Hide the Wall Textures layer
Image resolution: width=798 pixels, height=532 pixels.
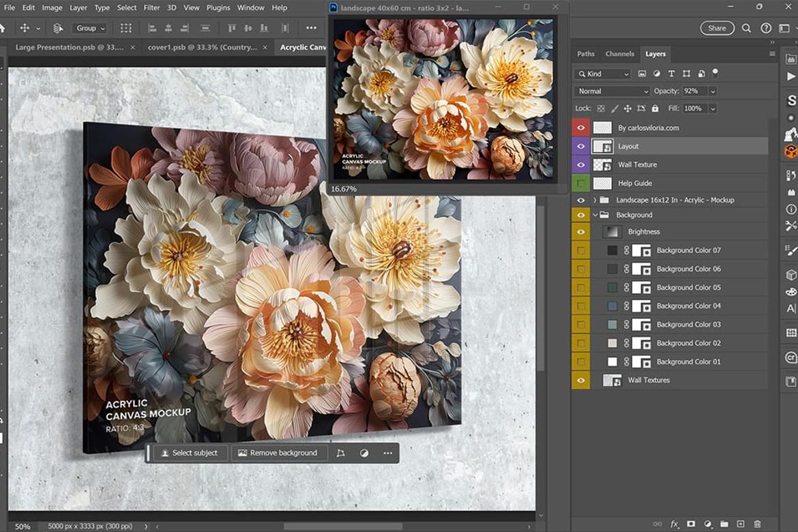tap(580, 381)
